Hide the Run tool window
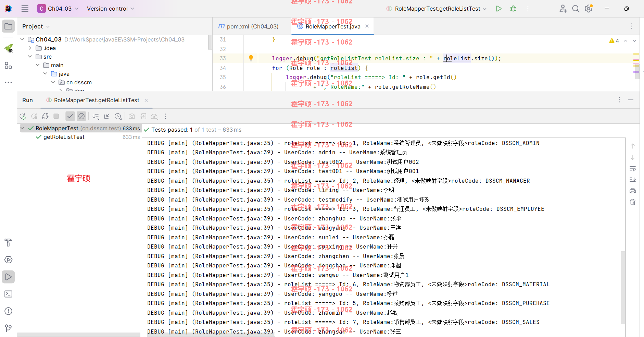This screenshot has height=337, width=644. pyautogui.click(x=631, y=100)
